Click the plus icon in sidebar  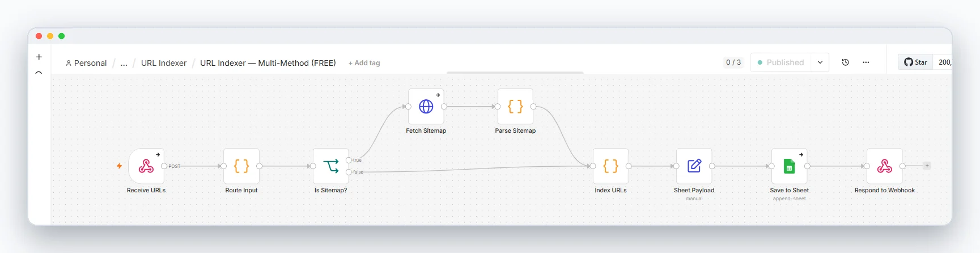(39, 57)
